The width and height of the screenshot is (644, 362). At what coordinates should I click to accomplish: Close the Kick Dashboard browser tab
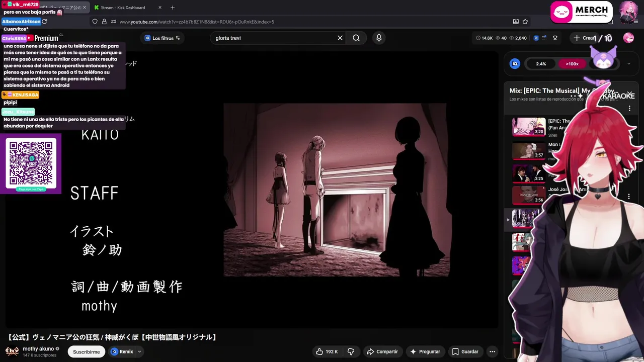coord(160,8)
